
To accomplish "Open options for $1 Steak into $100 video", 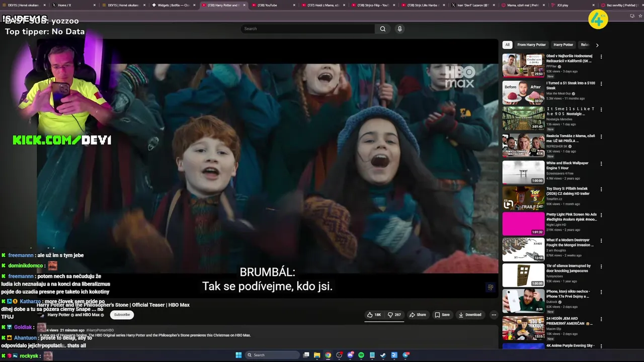I will (601, 84).
